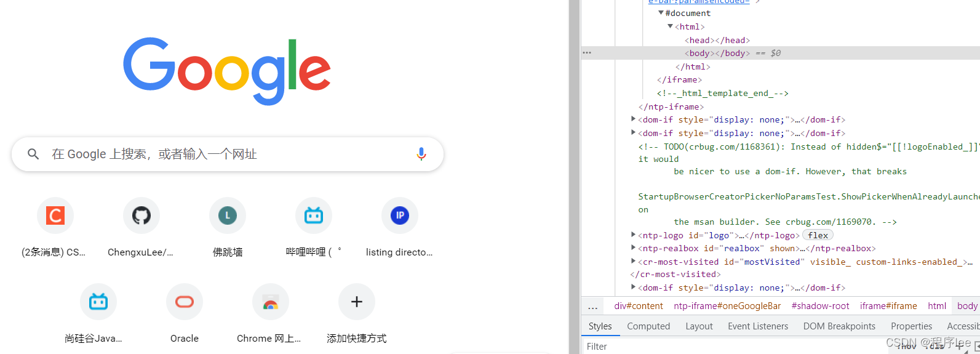The image size is (980, 354).
Task: Expand the ntp-realbox element node
Action: [x=634, y=248]
